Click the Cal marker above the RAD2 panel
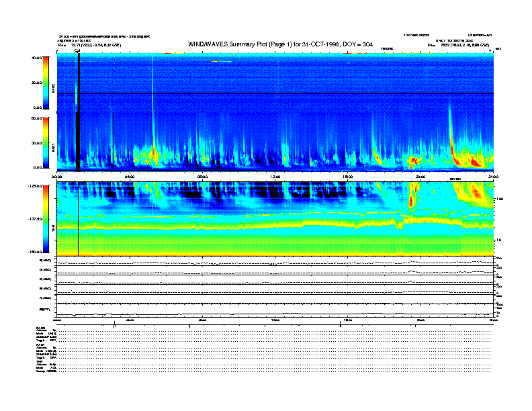 point(77,51)
